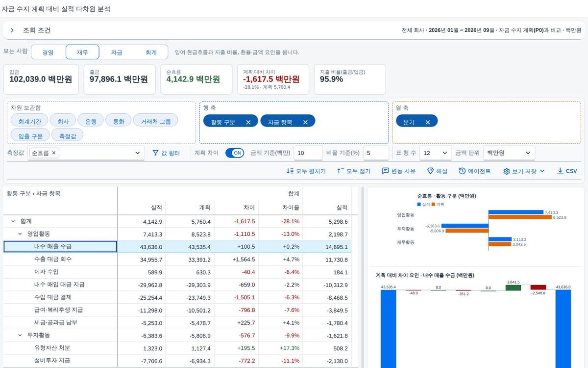Screen dimensions: 588x368
Task: Click the 영업활동 실적 bar 7,413.3
Action: 516,212
